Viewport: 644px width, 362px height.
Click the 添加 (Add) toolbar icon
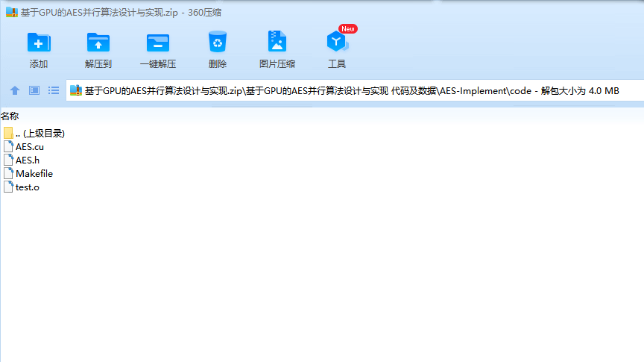[x=39, y=43]
